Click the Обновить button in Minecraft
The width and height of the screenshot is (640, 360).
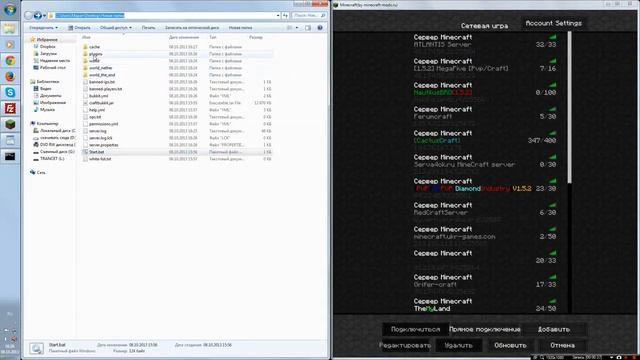point(510,345)
